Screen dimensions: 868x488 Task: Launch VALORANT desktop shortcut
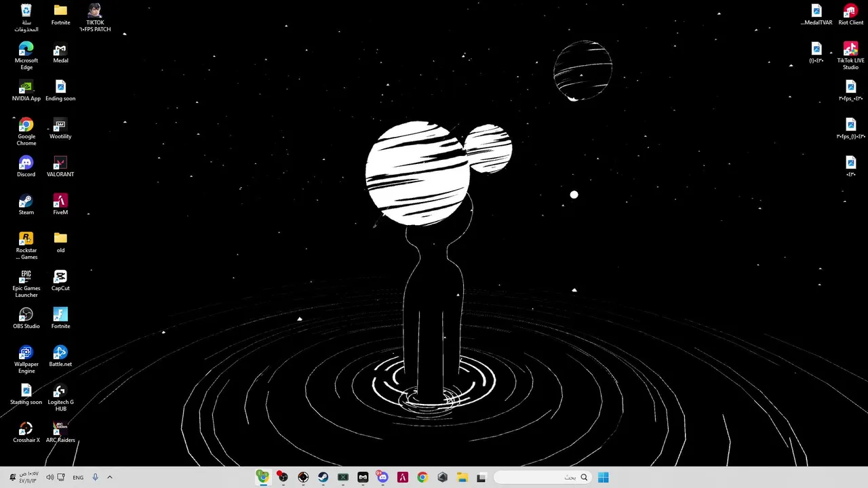pos(60,166)
